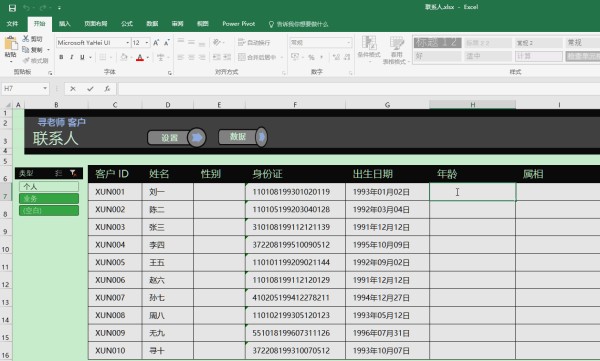Increase the cell indent
Image resolution: width=600 pixels, height=361 pixels.
coord(227,57)
